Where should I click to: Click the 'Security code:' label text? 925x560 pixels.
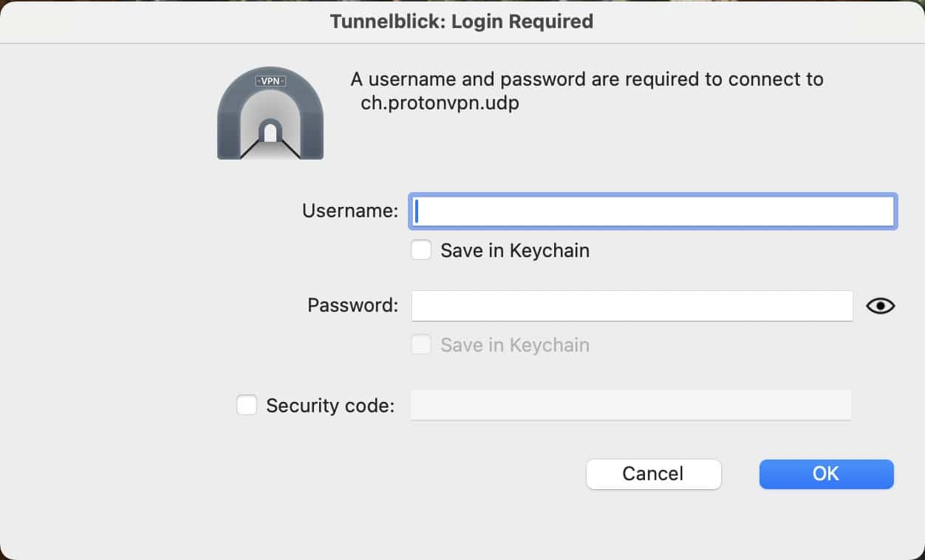pos(330,406)
